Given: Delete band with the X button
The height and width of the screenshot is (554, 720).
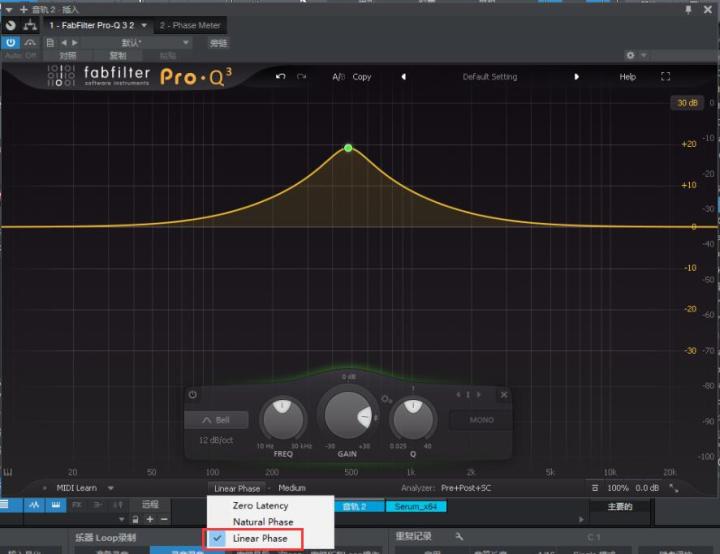Looking at the screenshot, I should point(504,395).
